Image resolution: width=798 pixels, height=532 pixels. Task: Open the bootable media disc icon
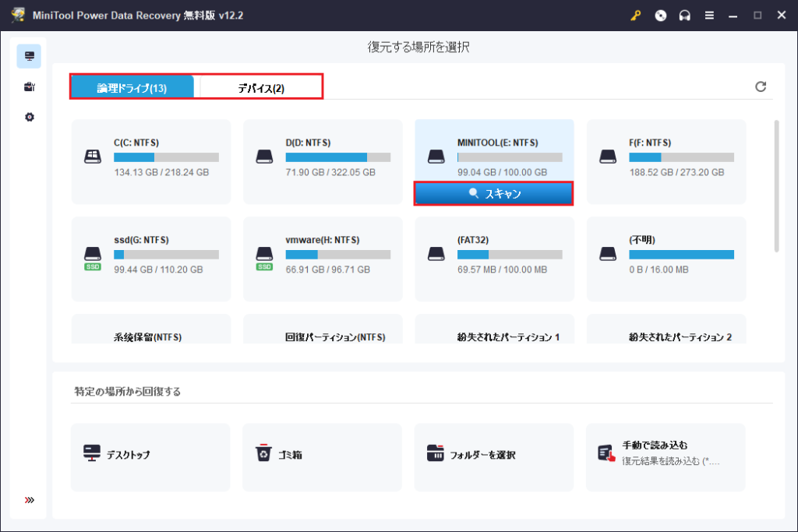point(661,16)
